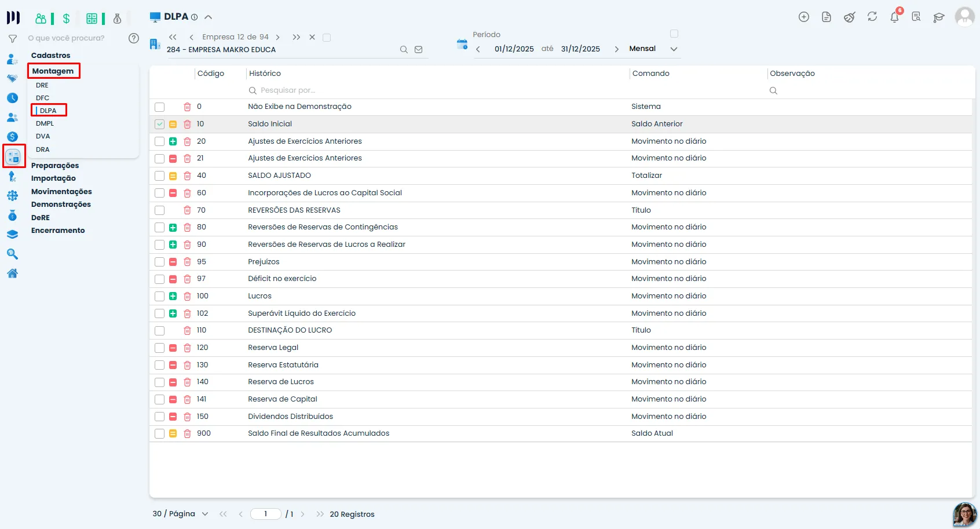Open the Mensal period dropdown

pos(653,49)
